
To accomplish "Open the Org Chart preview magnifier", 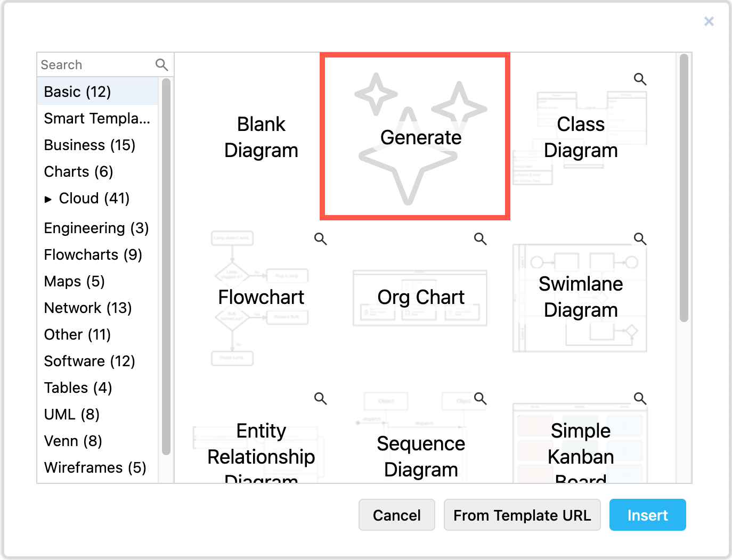I will (x=480, y=238).
